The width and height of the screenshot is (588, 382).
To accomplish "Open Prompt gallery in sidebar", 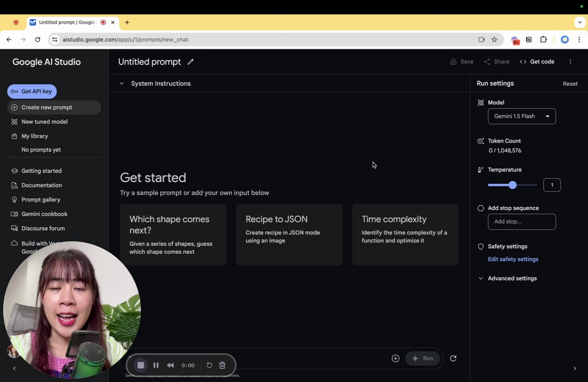I will coord(40,200).
